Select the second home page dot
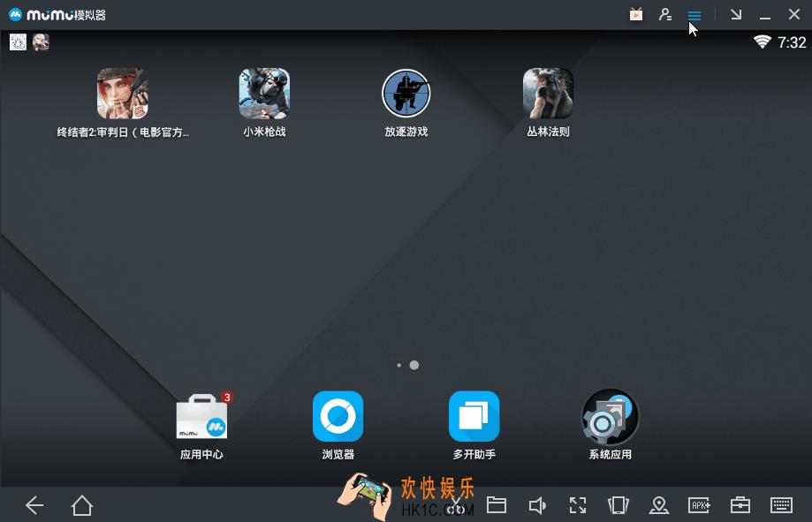Screen dimensions: 812x522 click(414, 365)
